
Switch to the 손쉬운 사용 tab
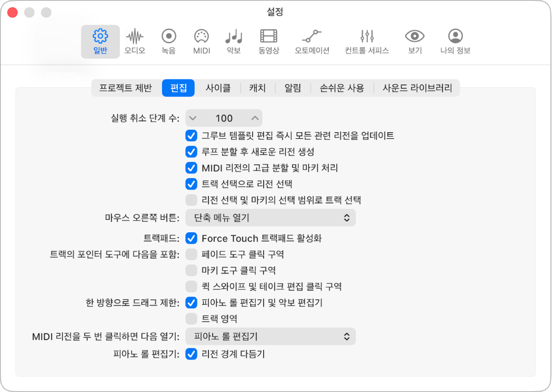[x=342, y=88]
